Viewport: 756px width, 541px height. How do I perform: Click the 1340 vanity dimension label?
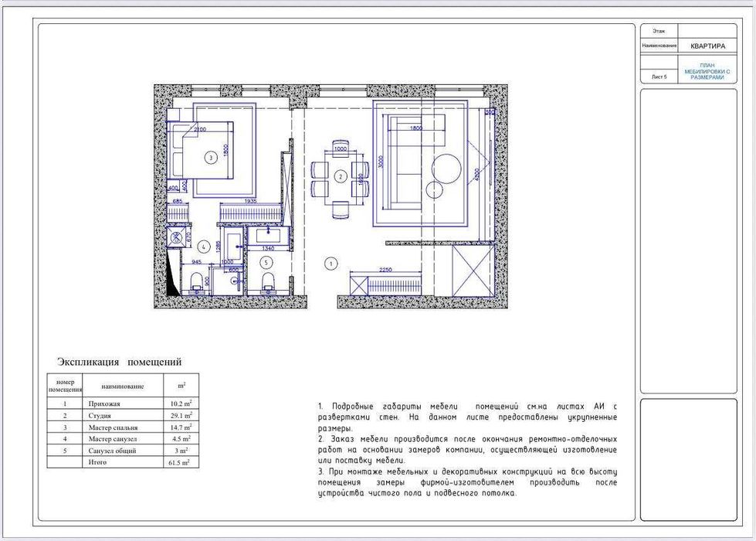268,249
